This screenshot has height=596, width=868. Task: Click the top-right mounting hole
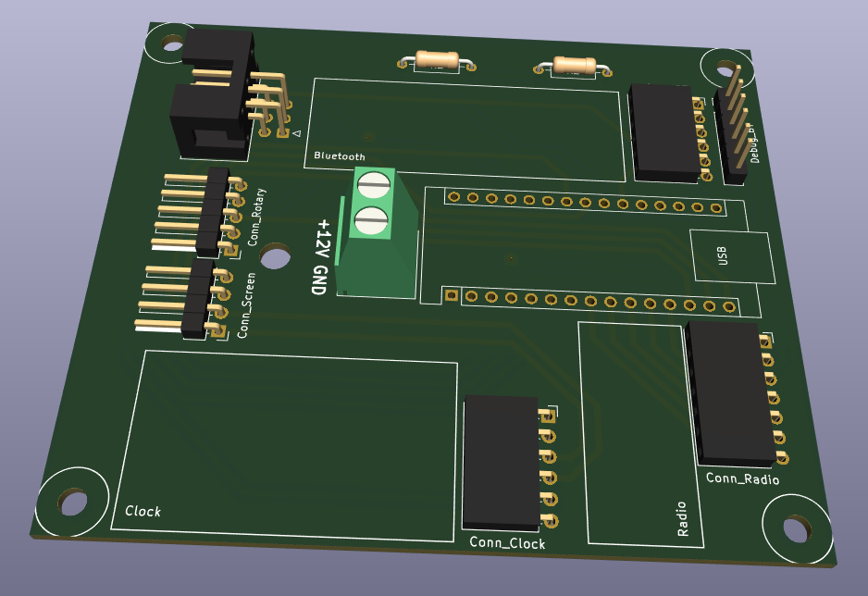click(x=726, y=69)
